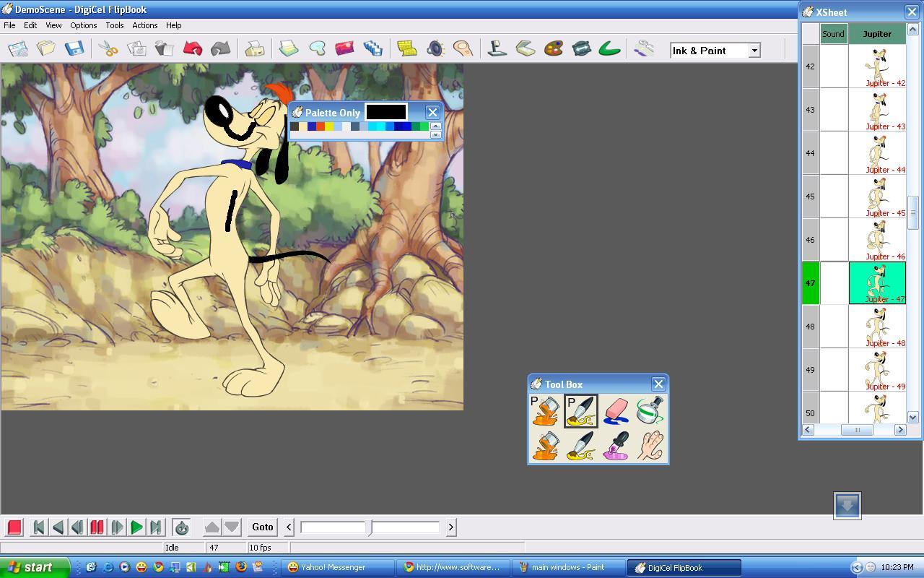Click the Copy toolbar icon
Image resolution: width=924 pixels, height=578 pixels.
tap(136, 48)
